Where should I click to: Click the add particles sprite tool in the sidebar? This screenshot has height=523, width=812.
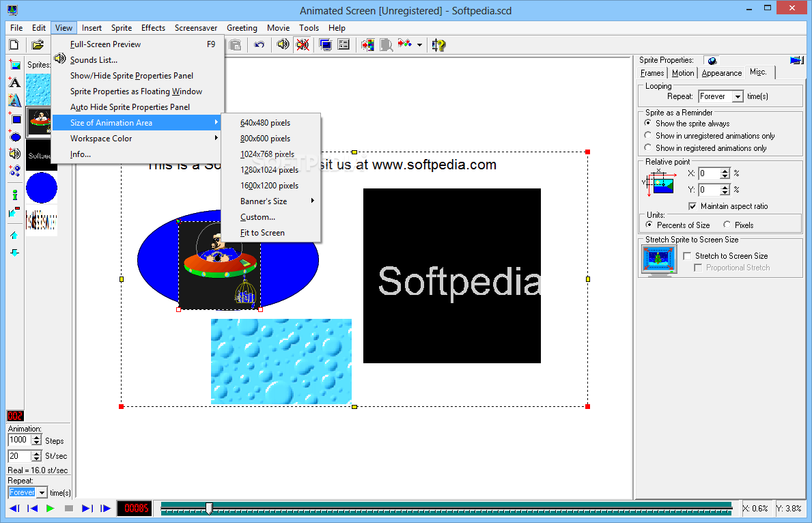click(15, 171)
